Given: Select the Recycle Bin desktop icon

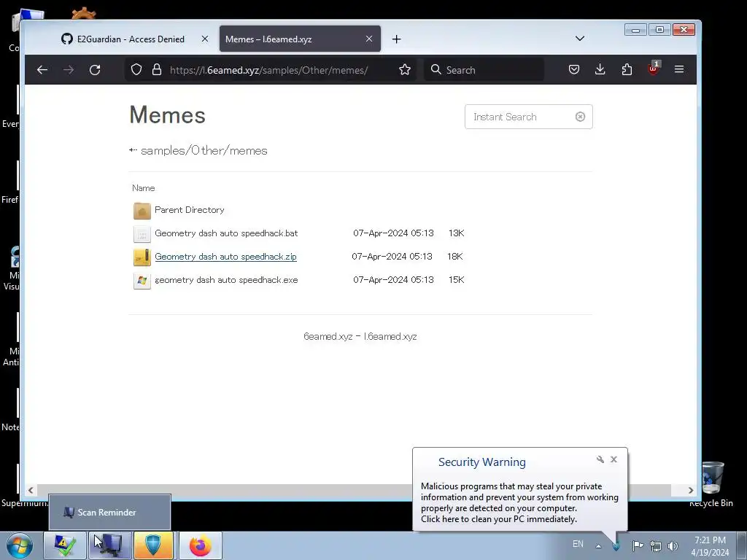Looking at the screenshot, I should pyautogui.click(x=712, y=484).
